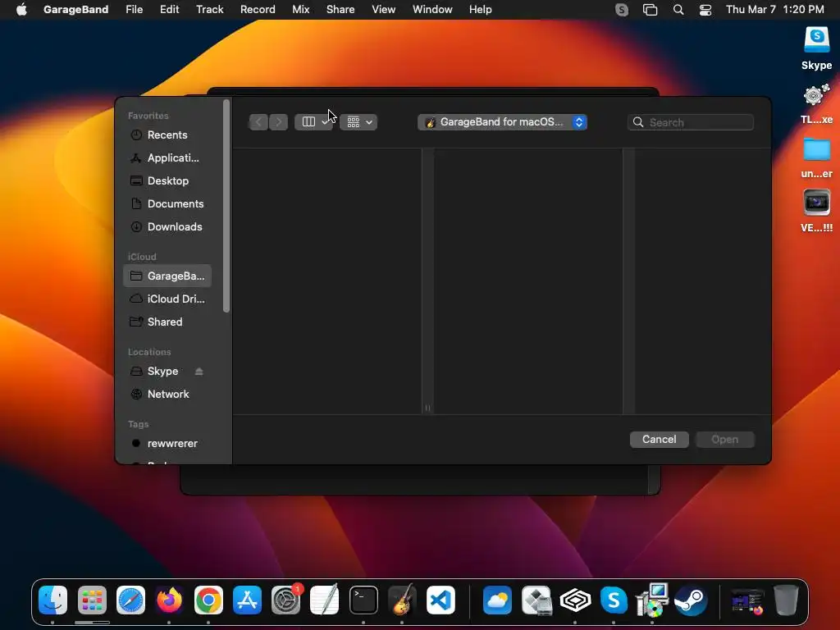This screenshot has width=840, height=630.
Task: Click the Skype menu bar status icon
Action: pos(622,10)
